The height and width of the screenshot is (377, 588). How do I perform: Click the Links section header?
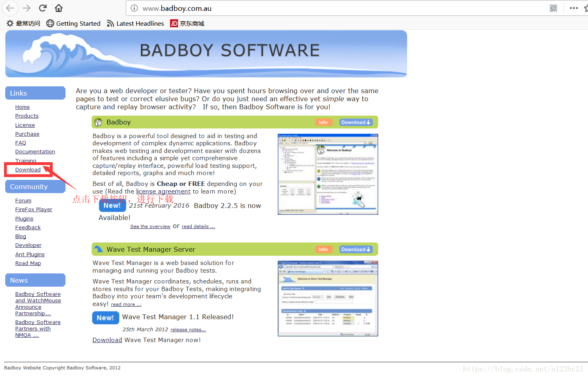click(35, 93)
